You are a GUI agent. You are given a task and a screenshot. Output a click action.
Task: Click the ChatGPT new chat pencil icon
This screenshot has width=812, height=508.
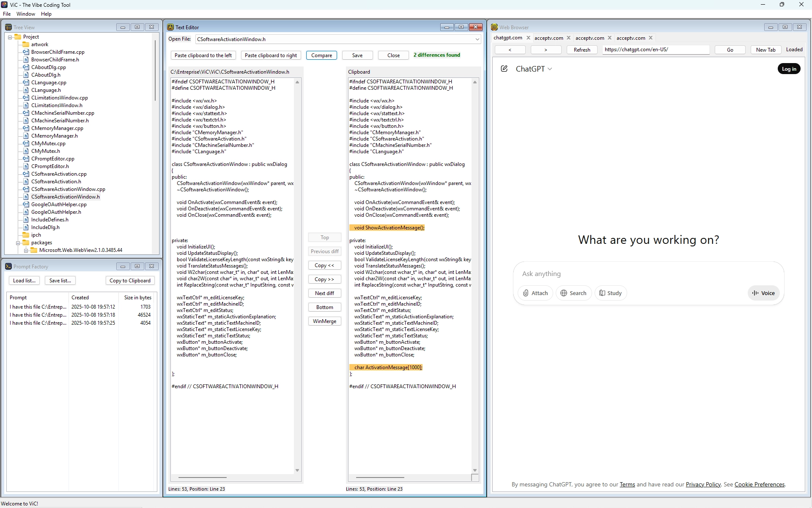504,69
